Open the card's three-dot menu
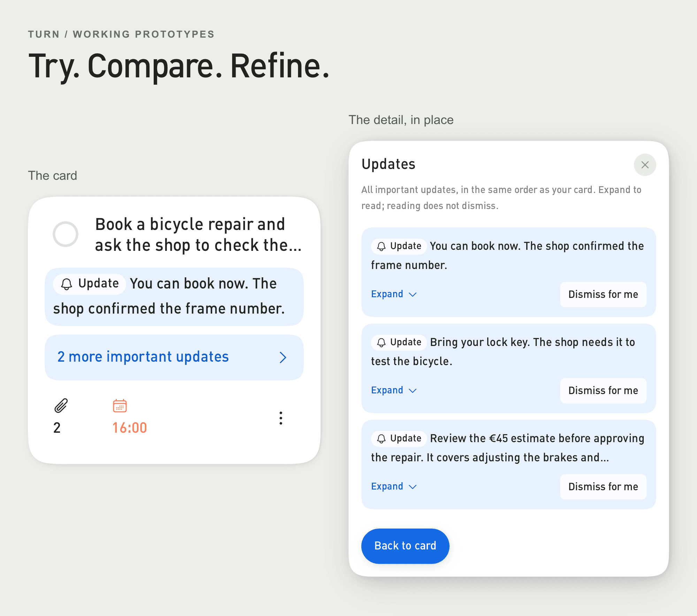 coord(281,418)
